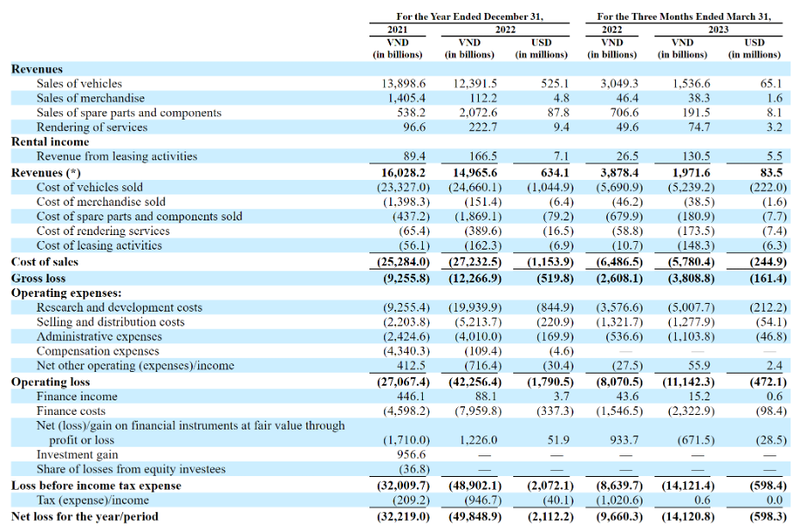The height and width of the screenshot is (532, 806).
Task: Select the 'Revenues (*)' total label
Action: point(46,173)
